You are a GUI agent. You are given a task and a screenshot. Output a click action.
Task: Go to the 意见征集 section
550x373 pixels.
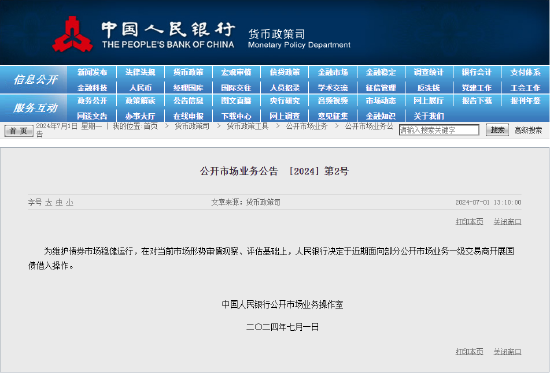click(x=333, y=116)
